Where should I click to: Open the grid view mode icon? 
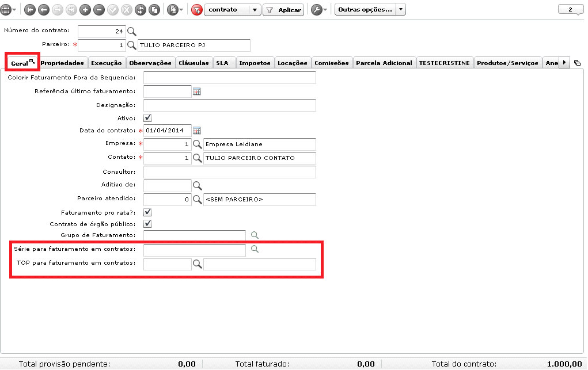pos(6,10)
